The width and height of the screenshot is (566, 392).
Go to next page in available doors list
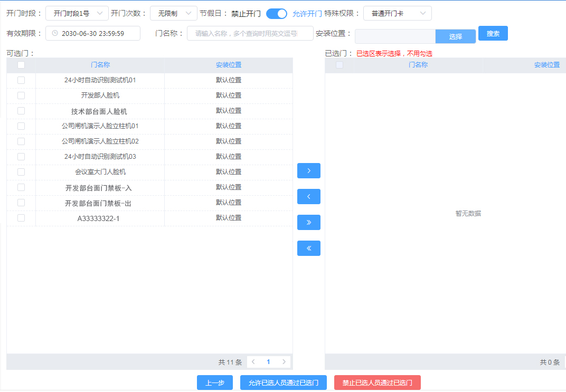284,362
